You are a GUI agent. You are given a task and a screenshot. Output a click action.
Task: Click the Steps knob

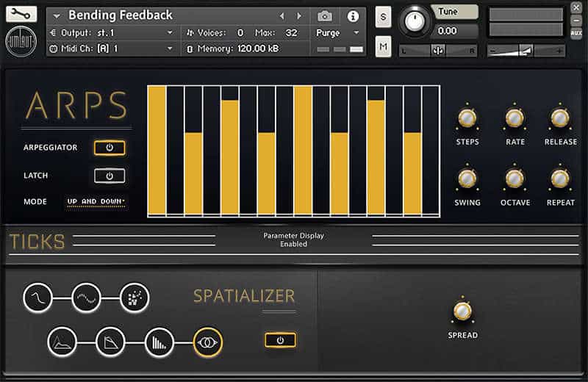467,118
